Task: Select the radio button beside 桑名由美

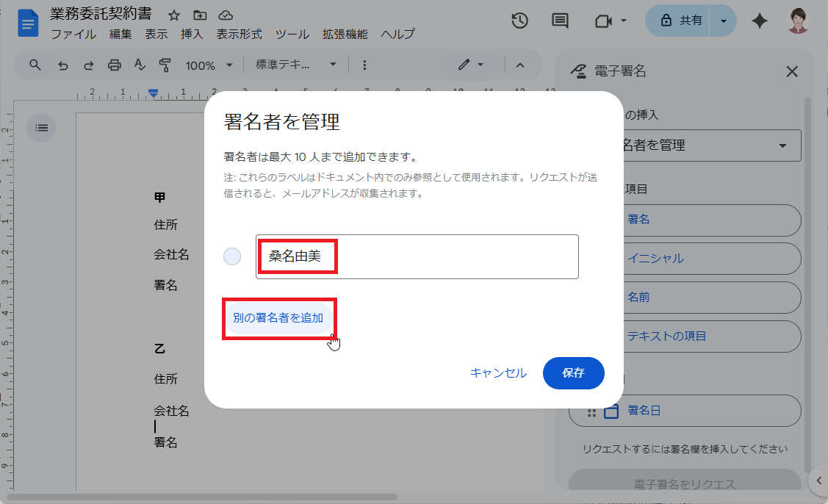Action: tap(232, 256)
